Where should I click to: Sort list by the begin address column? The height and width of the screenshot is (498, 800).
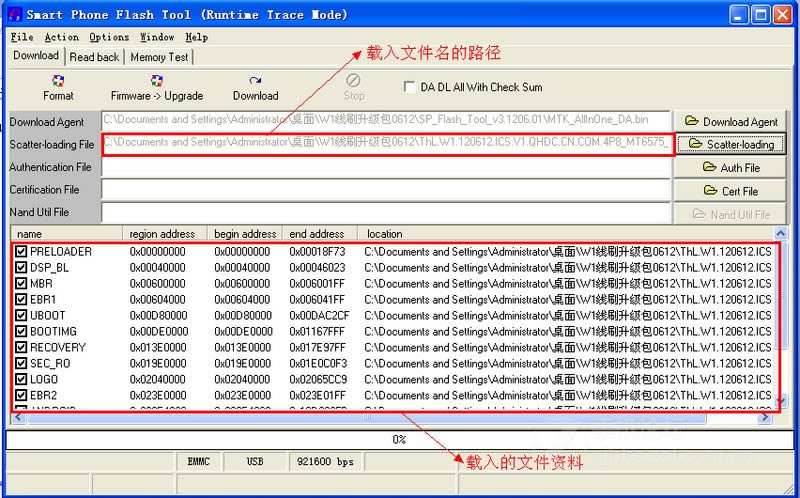[x=245, y=234]
